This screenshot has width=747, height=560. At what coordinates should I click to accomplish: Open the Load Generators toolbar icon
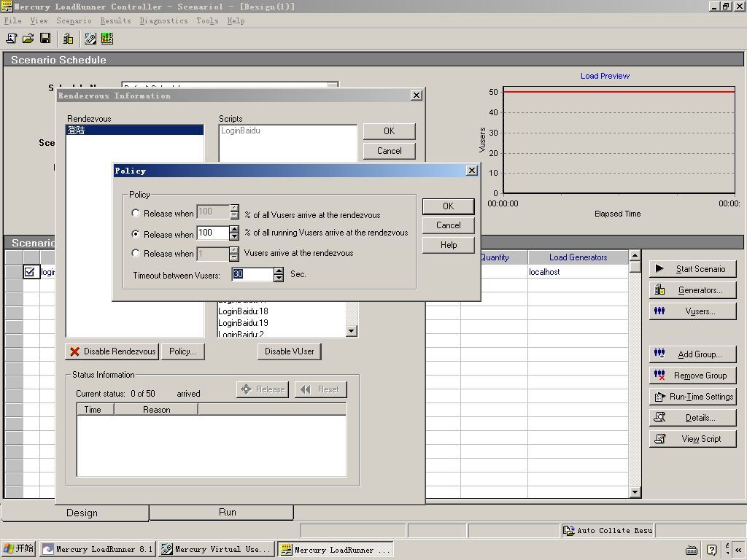click(x=68, y=39)
